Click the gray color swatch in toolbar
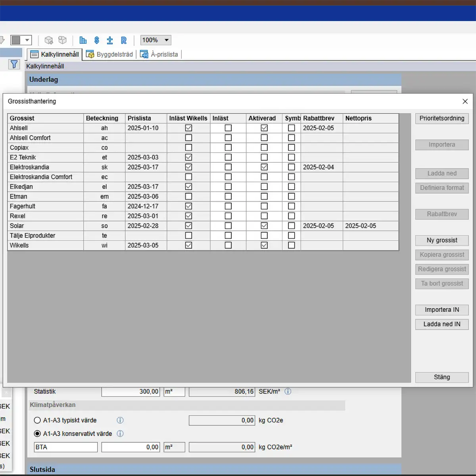This screenshot has width=476, height=476. [x=16, y=40]
